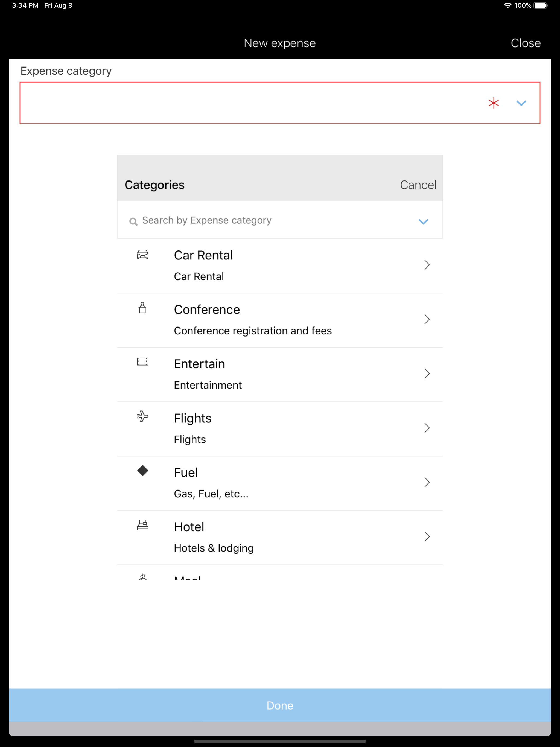Screen dimensions: 560x747
Task: Open the search field dropdown chevron
Action: [x=423, y=221]
